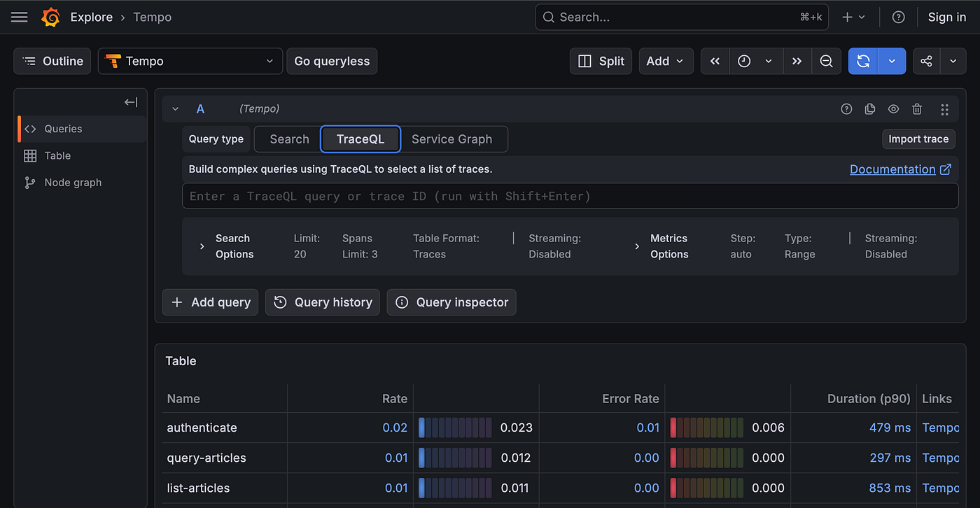Switch query type to Service Graph
The image size is (980, 508).
(x=451, y=139)
